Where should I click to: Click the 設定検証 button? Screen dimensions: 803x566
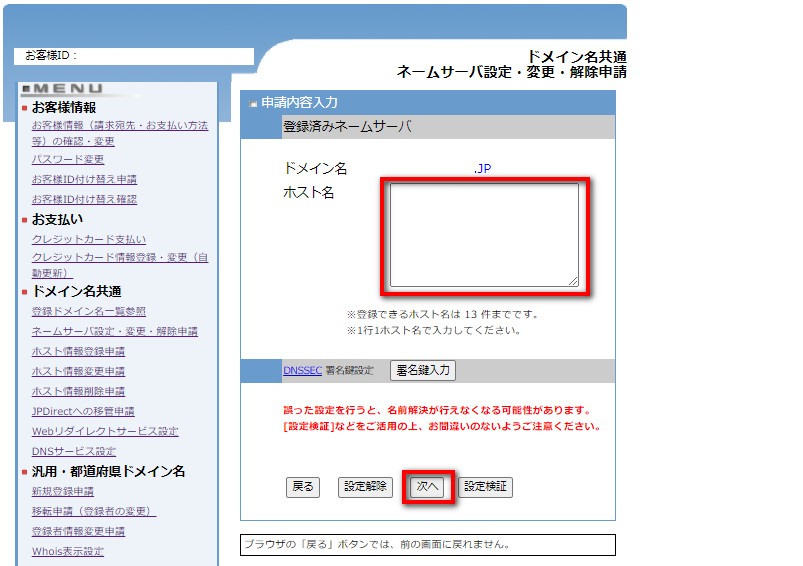485,487
